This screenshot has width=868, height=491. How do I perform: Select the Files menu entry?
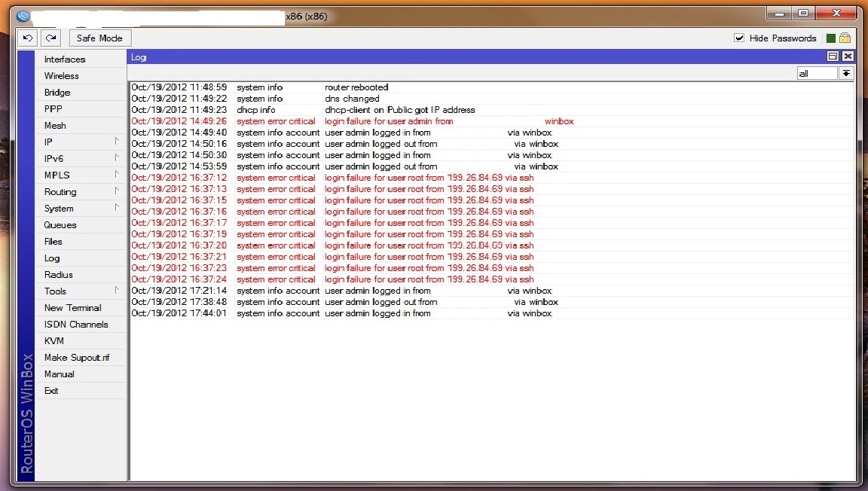(x=53, y=242)
